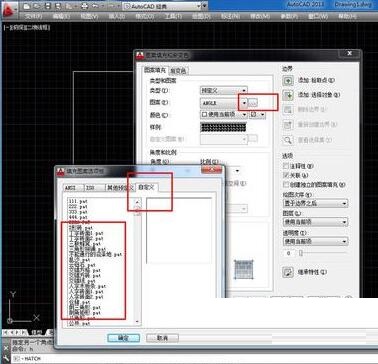
Task: Select 人字砖图2.pat in the pattern list
Action: (86, 296)
